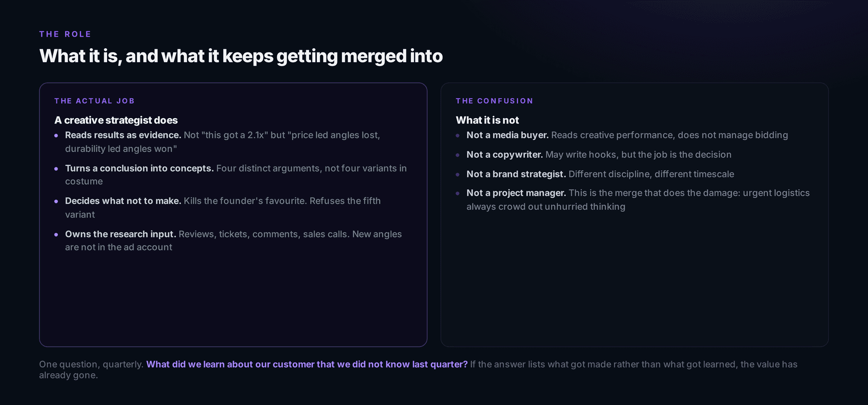The height and width of the screenshot is (405, 868).
Task: Click bullet dot beside 'Reads results as evidence'
Action: tap(56, 136)
